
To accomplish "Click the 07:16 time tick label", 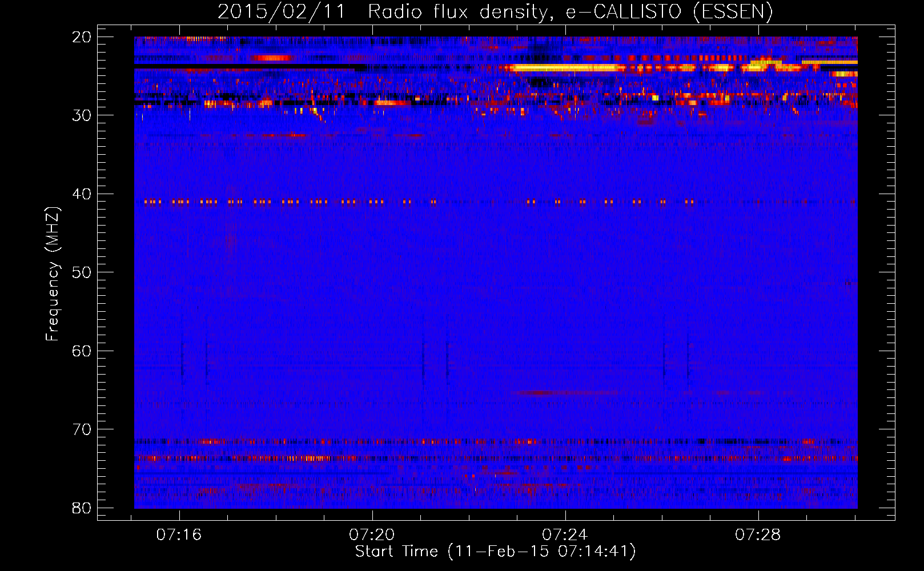I will [x=179, y=535].
